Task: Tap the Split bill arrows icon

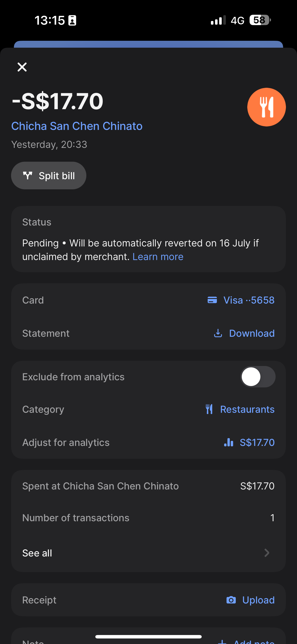Action: 27,176
